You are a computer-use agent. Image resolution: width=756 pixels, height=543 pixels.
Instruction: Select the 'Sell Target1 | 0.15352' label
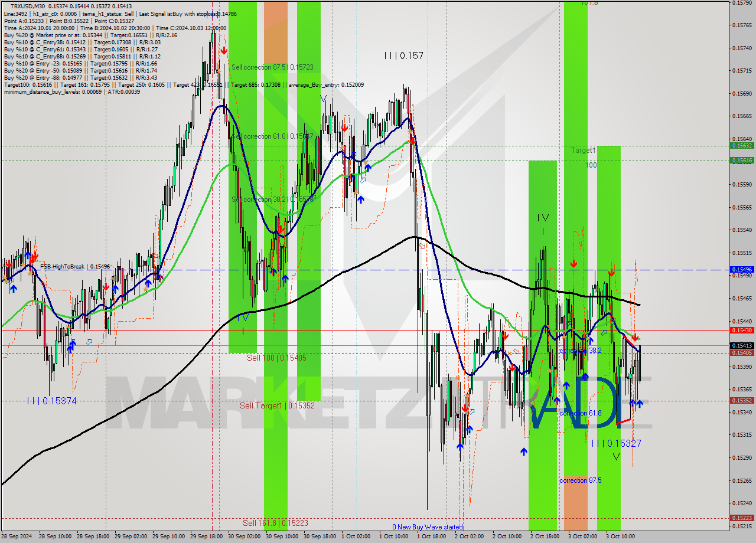277,405
